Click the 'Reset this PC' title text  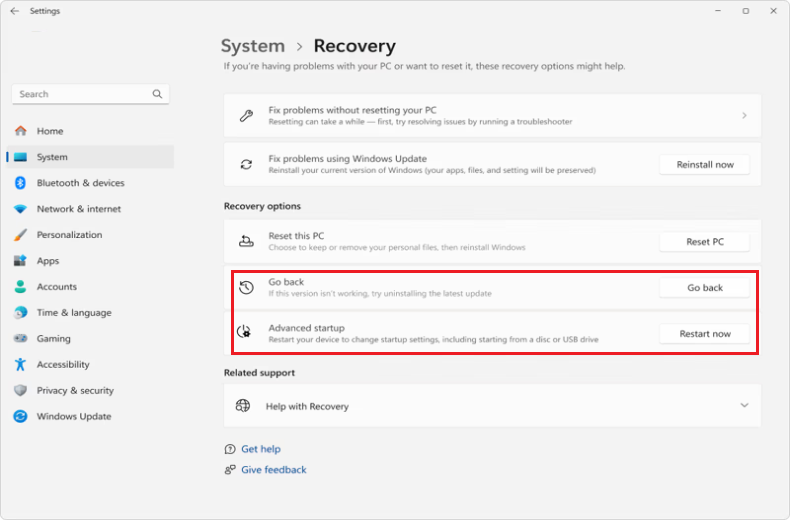click(296, 236)
